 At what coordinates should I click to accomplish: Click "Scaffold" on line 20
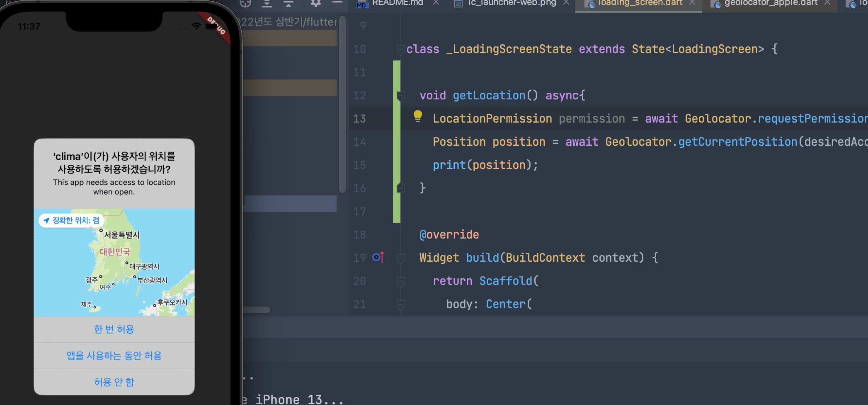[506, 281]
